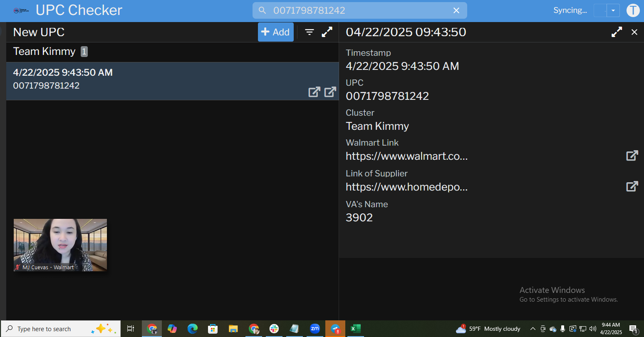This screenshot has height=337, width=644.
Task: Open Excel from the taskbar
Action: point(355,329)
